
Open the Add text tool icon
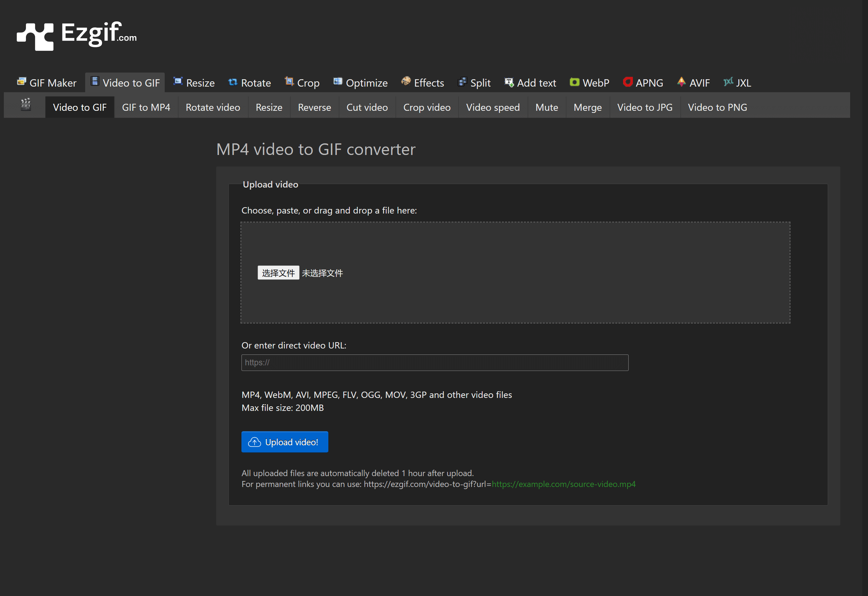click(x=509, y=82)
